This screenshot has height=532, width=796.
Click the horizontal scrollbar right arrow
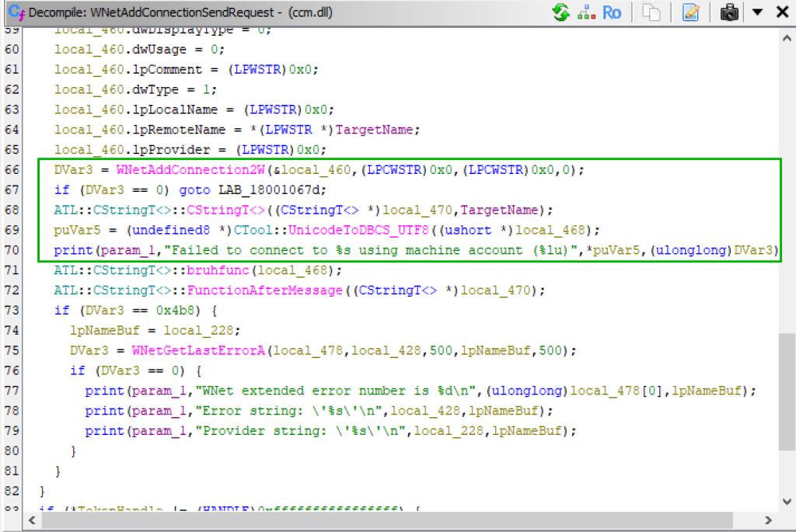point(770,519)
